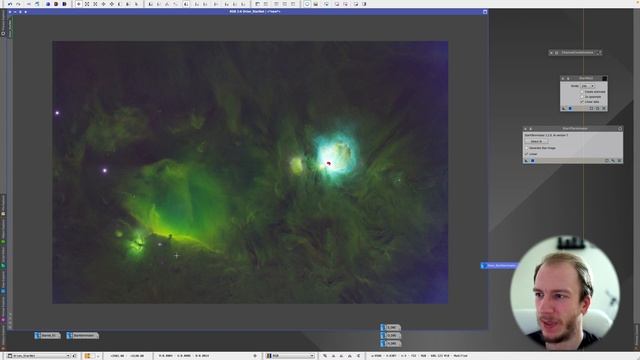Click the reset icon at StarXTerminator's bottom right
The width and height of the screenshot is (640, 360).
point(620,161)
